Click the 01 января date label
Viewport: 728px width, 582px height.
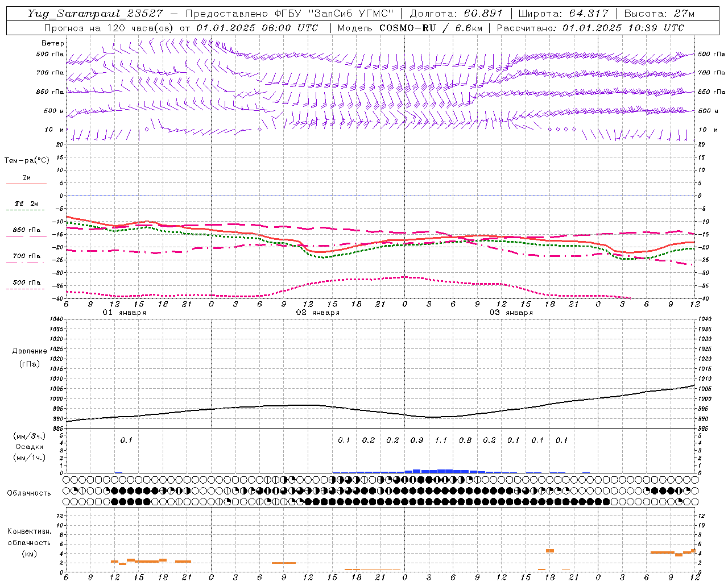124,313
